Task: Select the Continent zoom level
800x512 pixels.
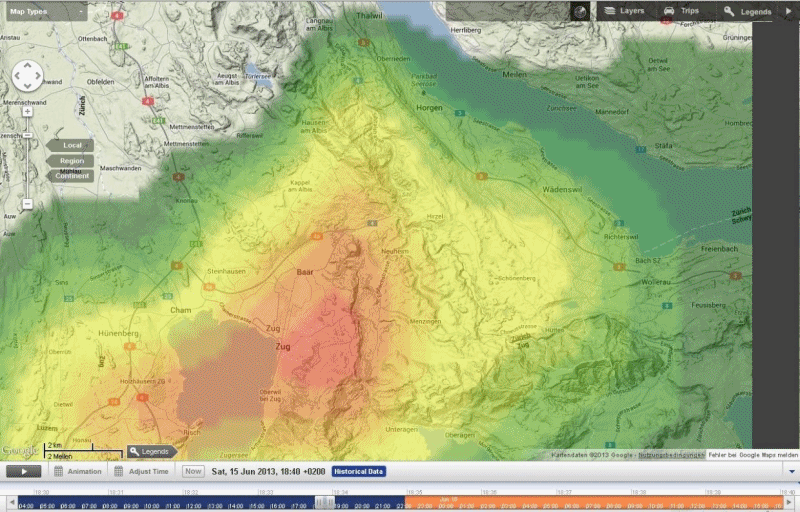Action: click(x=70, y=176)
